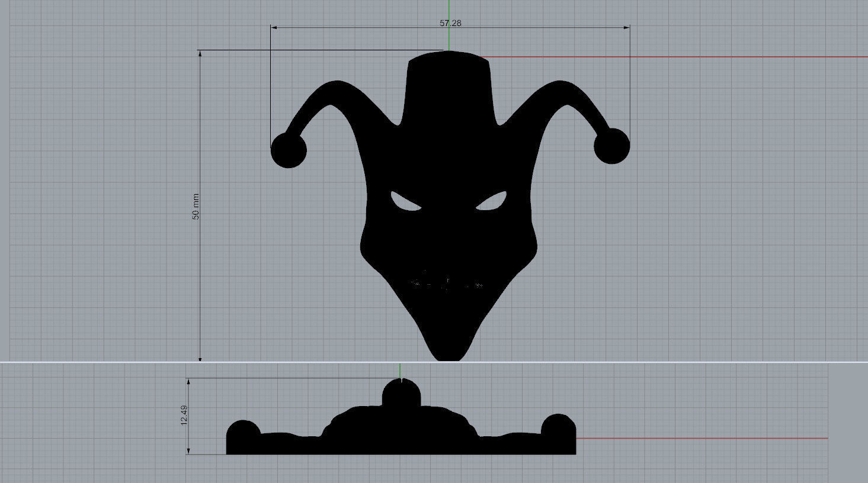Click the jester mask's right eye cutout
868x483 pixels.
click(x=492, y=201)
